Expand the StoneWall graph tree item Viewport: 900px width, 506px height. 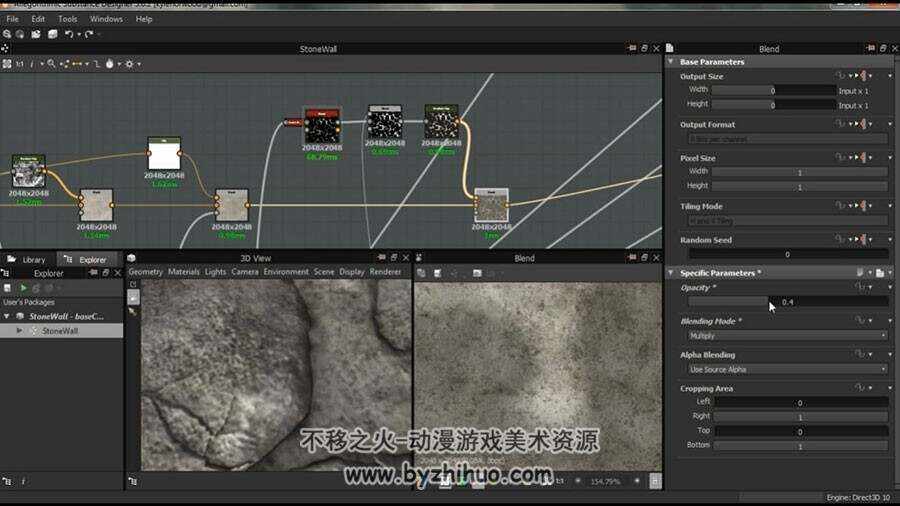20,331
